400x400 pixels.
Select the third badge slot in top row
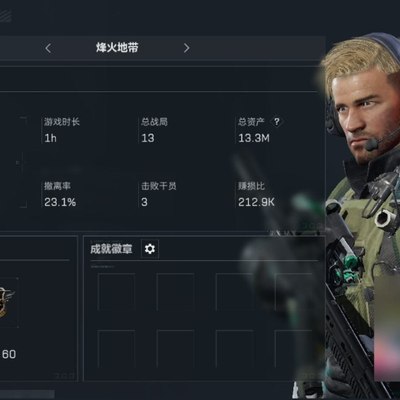click(x=234, y=292)
